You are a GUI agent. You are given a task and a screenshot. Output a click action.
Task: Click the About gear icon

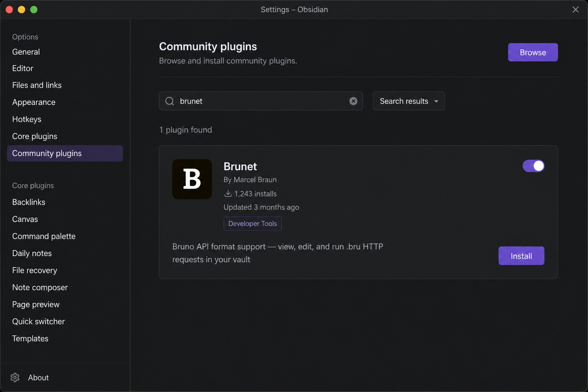(15, 377)
